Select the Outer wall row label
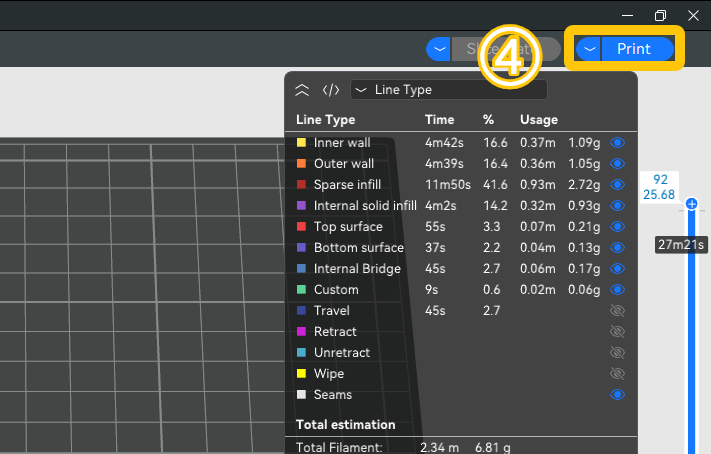The image size is (711, 454). [344, 164]
